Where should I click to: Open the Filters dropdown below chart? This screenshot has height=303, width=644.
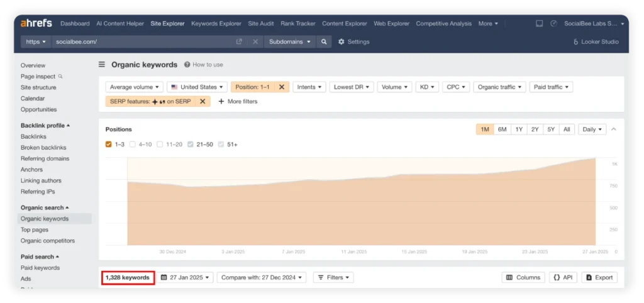[x=333, y=278]
